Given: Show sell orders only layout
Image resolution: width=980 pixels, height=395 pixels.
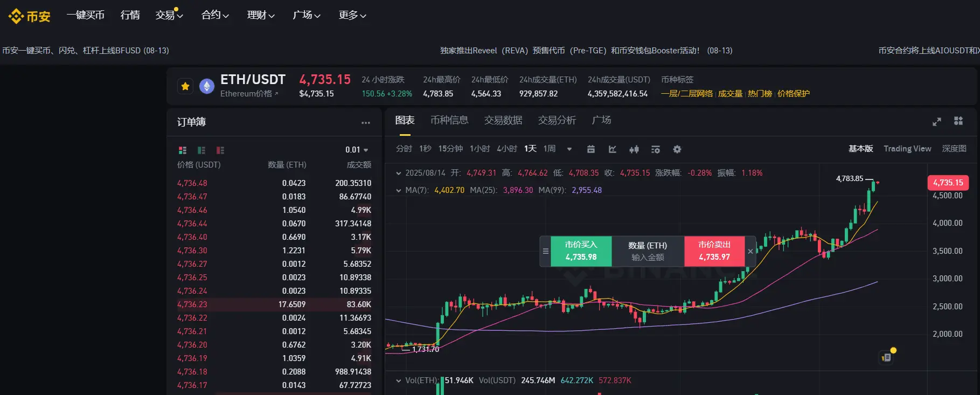Looking at the screenshot, I should click(x=220, y=150).
